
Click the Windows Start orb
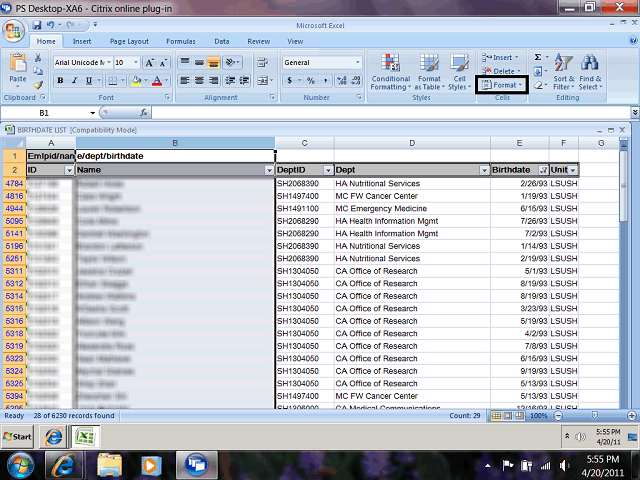(20, 466)
